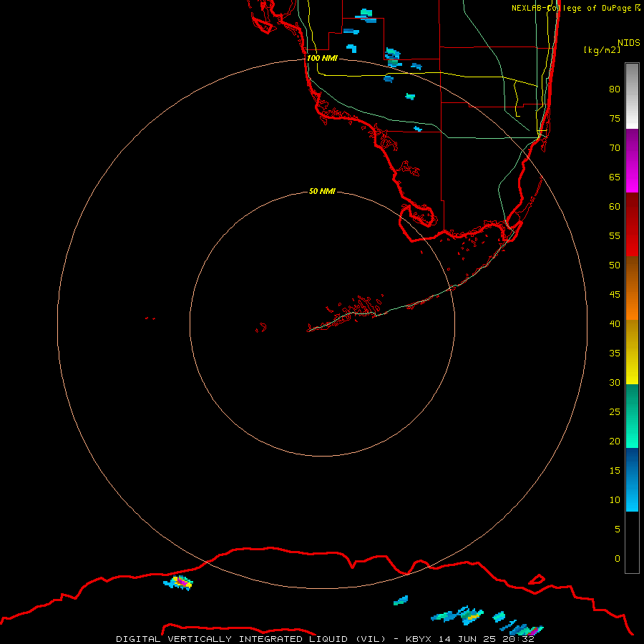Click the 5 value on the color scale
Viewport: 644px width, 644px height.
click(618, 530)
